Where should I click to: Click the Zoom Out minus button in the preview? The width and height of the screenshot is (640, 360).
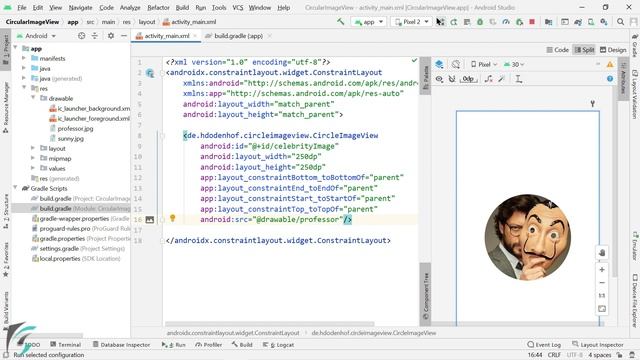pos(602,283)
